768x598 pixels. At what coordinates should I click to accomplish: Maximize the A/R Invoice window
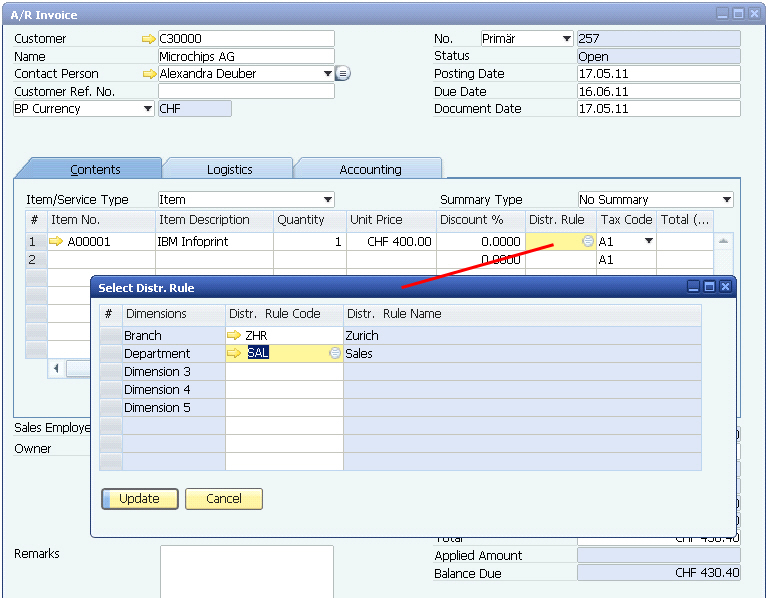tap(738, 14)
